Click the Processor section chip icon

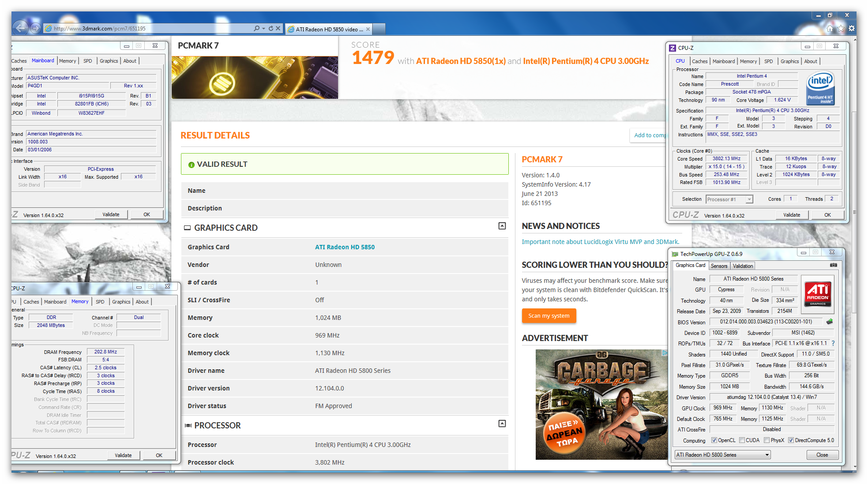tap(188, 426)
